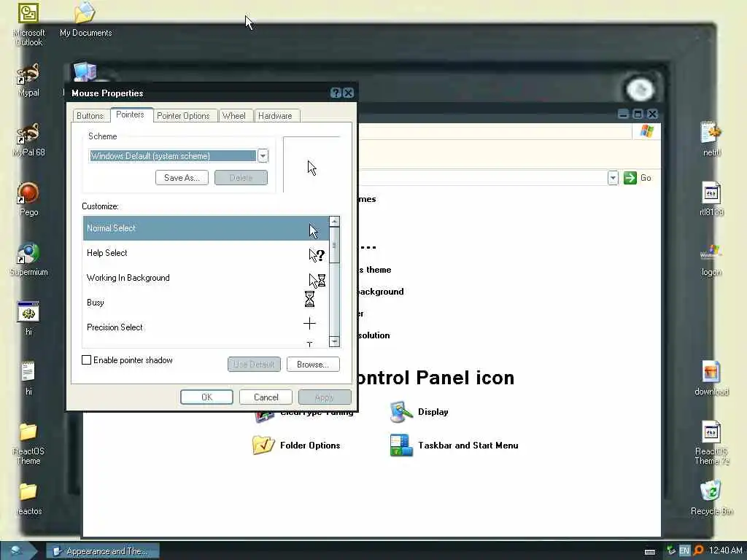Viewport: 747px width, 560px height.
Task: Click the Go arrow in the address bar
Action: [630, 178]
